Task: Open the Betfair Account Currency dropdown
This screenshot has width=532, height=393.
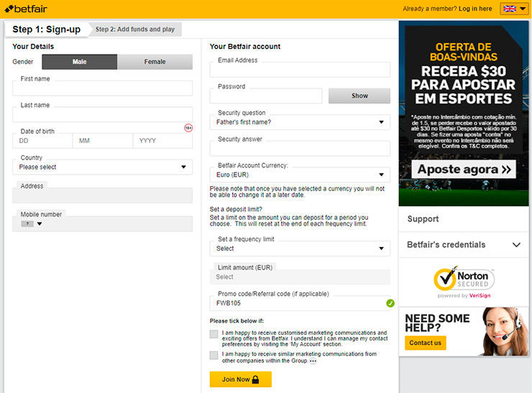Action: [x=300, y=175]
